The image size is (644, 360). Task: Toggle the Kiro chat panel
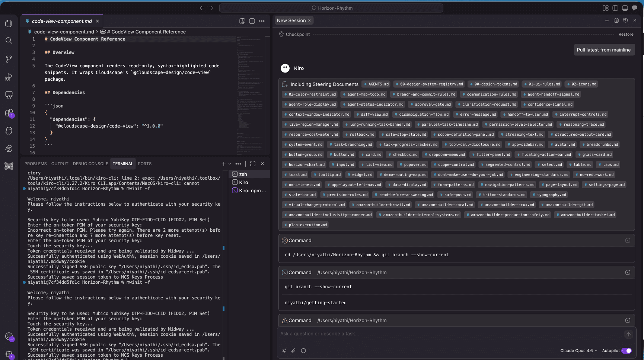[635, 8]
